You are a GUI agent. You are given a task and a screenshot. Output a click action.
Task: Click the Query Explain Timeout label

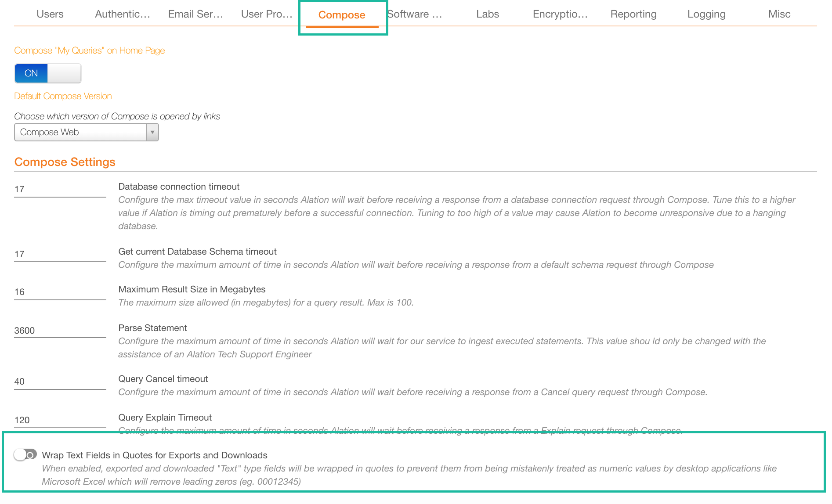coord(165,418)
